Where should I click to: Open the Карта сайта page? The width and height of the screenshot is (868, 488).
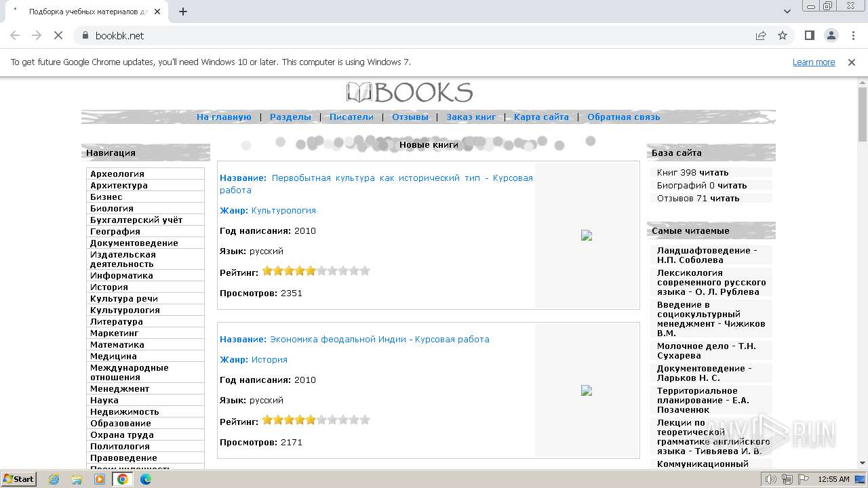click(541, 117)
